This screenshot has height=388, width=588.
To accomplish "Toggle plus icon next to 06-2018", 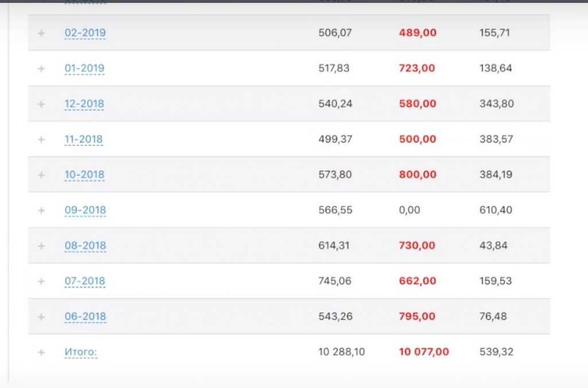I will [41, 317].
